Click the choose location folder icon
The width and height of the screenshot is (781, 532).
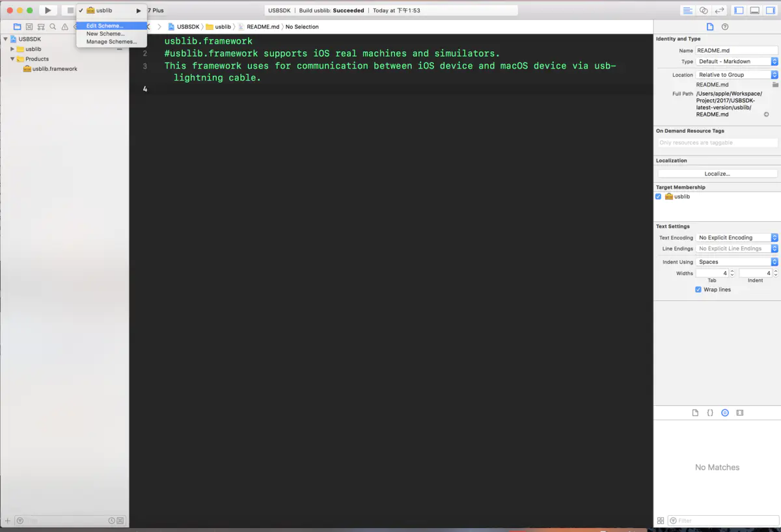coord(775,85)
